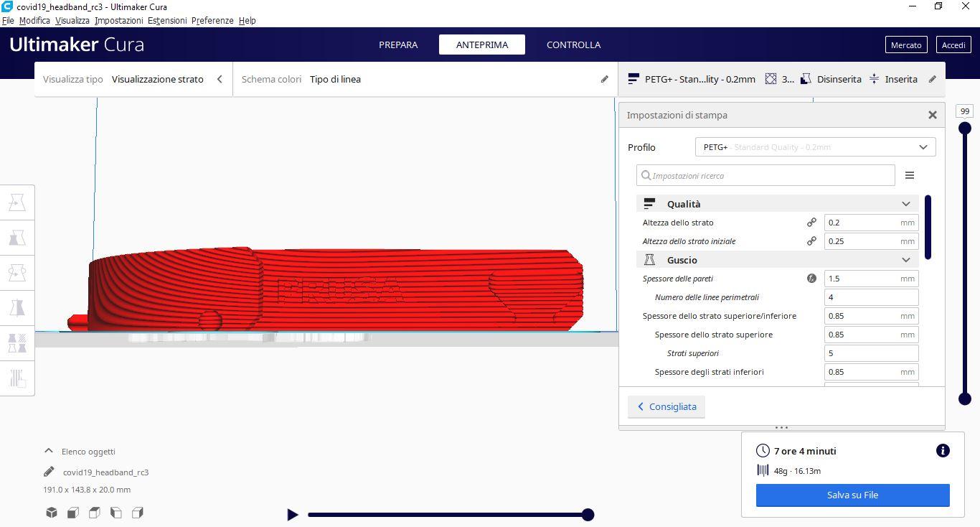Viewport: 980px width, 527px height.
Task: Focus the Impostazioni ricerca search field
Action: pos(765,175)
